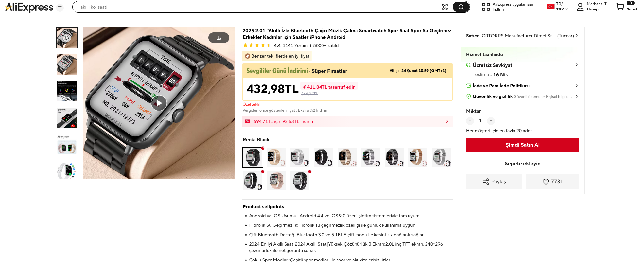Click the search magnifier button
The image size is (644, 269).
(461, 7)
